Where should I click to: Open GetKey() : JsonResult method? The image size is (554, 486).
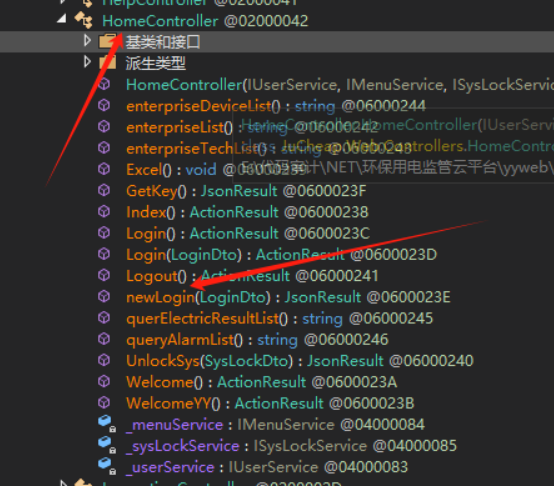(x=246, y=191)
